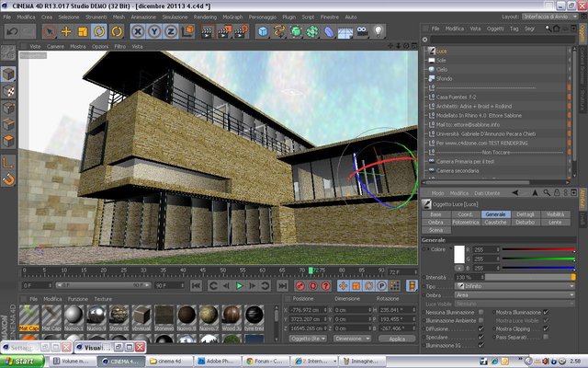Add a blue cube primitive

pyautogui.click(x=263, y=32)
